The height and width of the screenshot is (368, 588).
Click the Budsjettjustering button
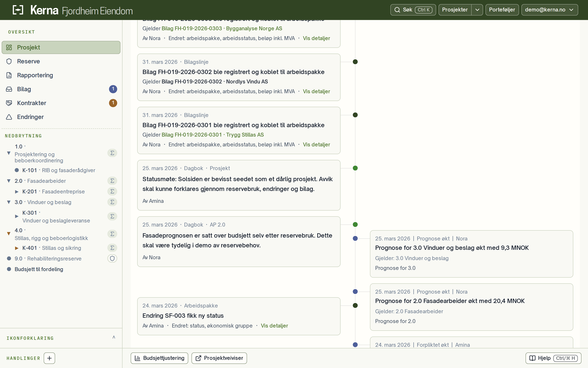[x=159, y=358]
